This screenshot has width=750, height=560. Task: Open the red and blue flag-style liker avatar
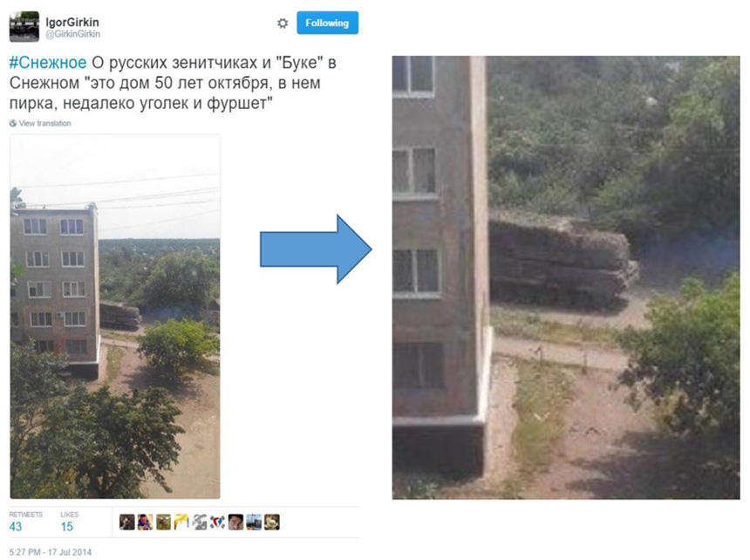218,522
